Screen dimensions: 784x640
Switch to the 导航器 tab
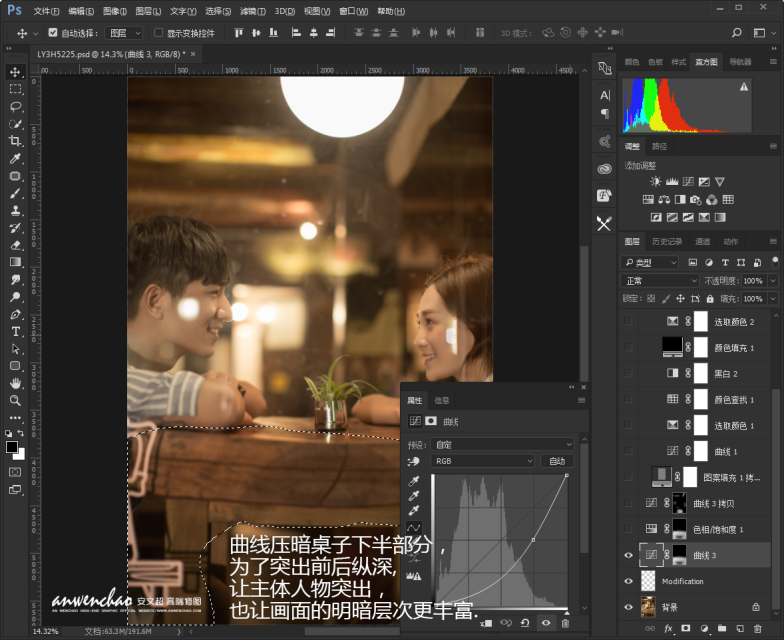(x=740, y=62)
